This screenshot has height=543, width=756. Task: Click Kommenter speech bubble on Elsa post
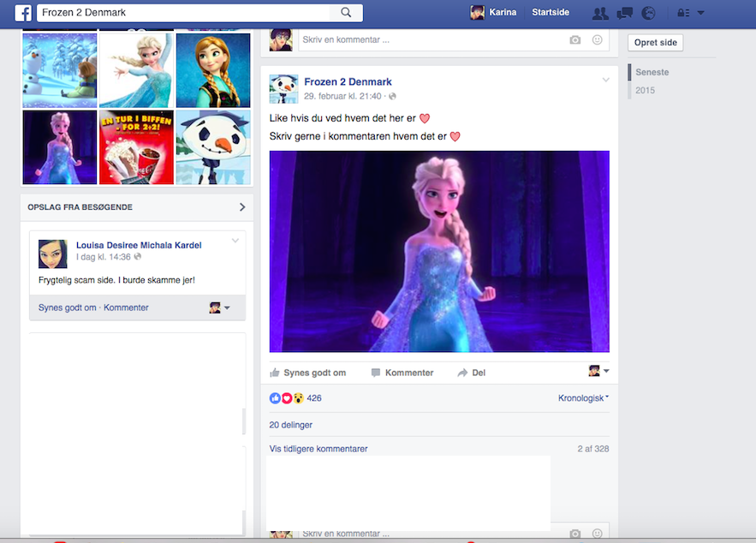[x=402, y=373]
